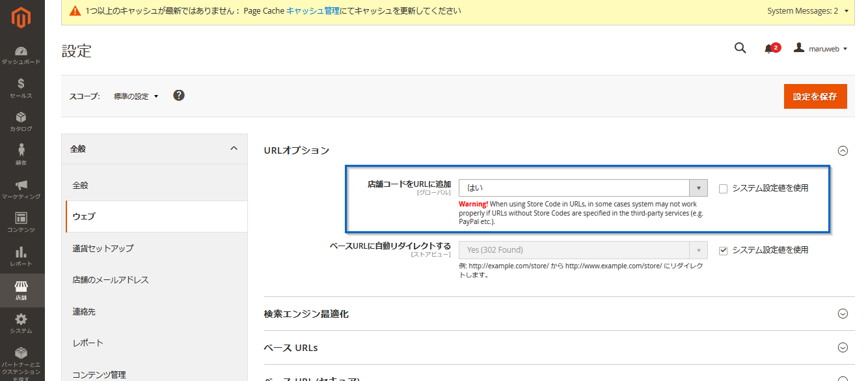Open the scope 標準の設定 dropdown
The height and width of the screenshot is (381, 868).
(136, 96)
